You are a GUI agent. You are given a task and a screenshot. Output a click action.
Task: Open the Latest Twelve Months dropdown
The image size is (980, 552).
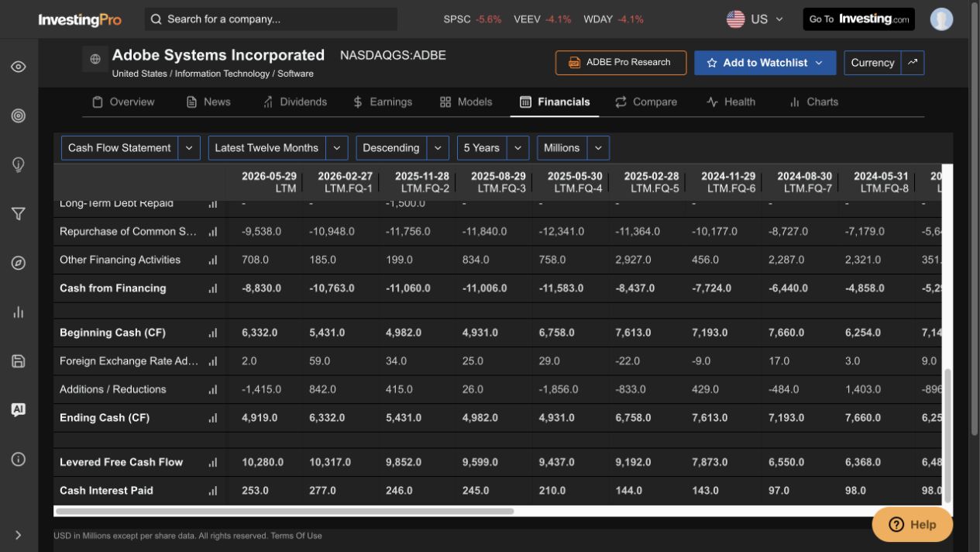(x=278, y=148)
